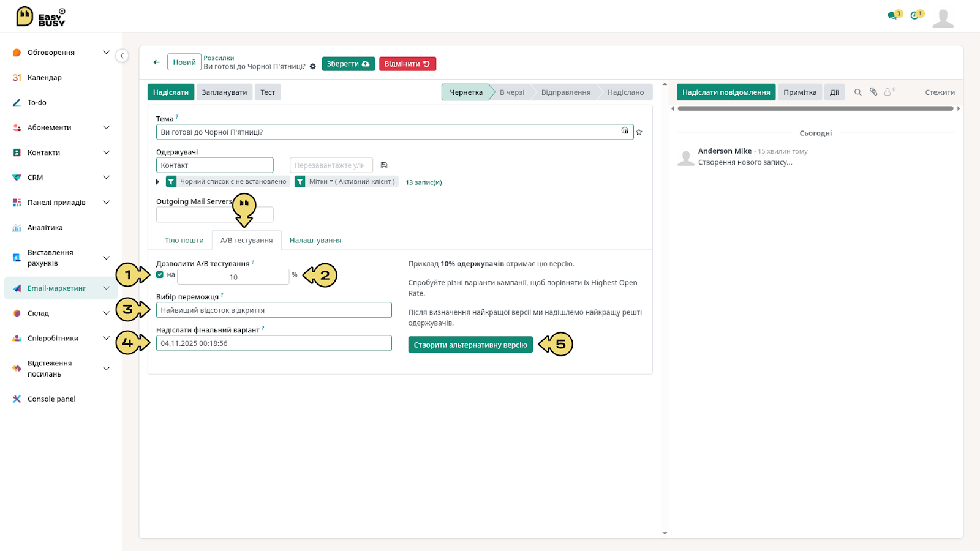
Task: Expand the CRM menu chevron
Action: [106, 178]
